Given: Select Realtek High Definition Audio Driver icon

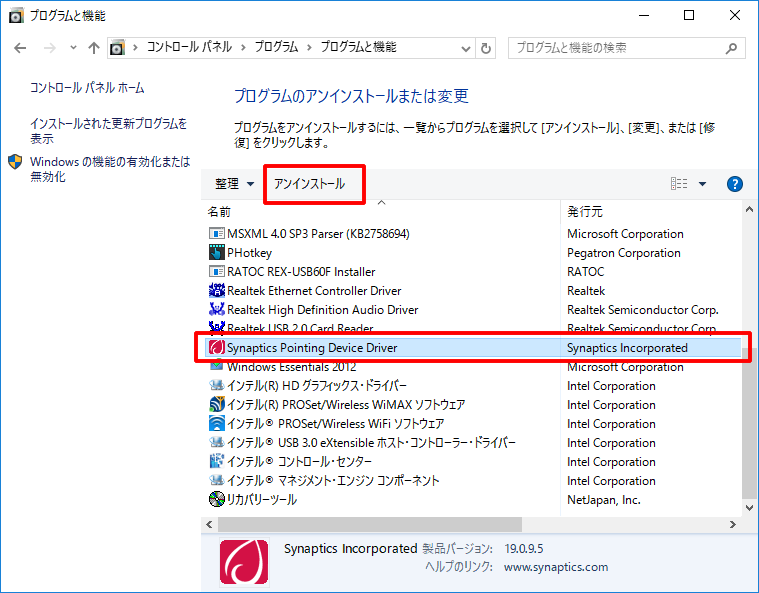Looking at the screenshot, I should 216,309.
